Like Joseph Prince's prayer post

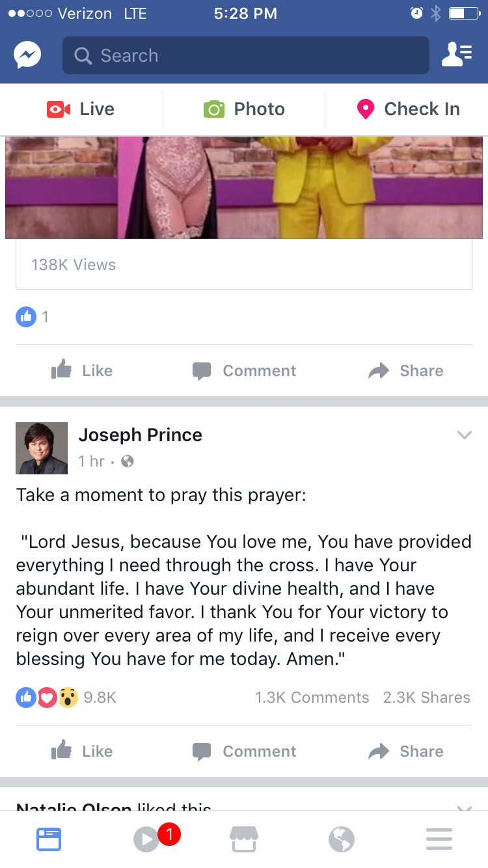[x=82, y=752]
